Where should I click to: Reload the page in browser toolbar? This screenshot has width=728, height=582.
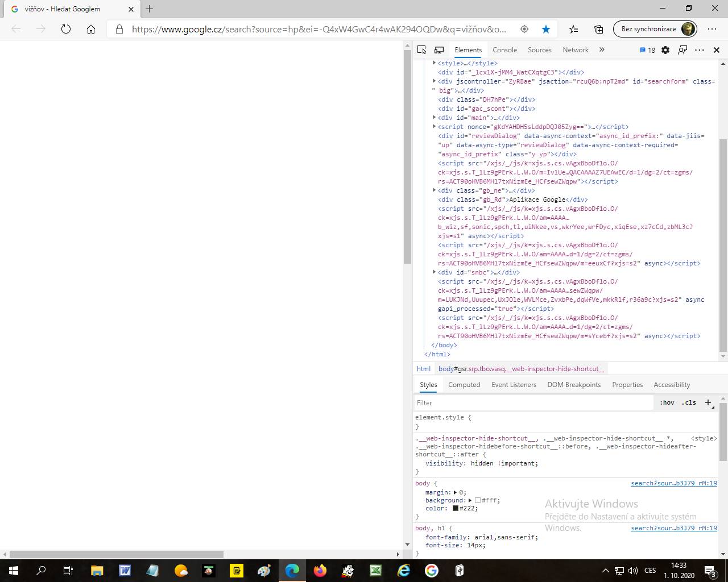click(66, 29)
